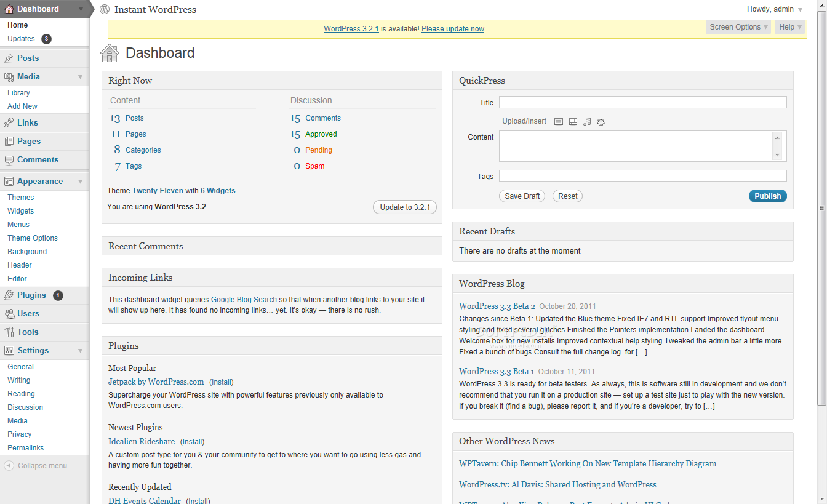Click the QuickPress Content text area
827x504 pixels.
636,146
